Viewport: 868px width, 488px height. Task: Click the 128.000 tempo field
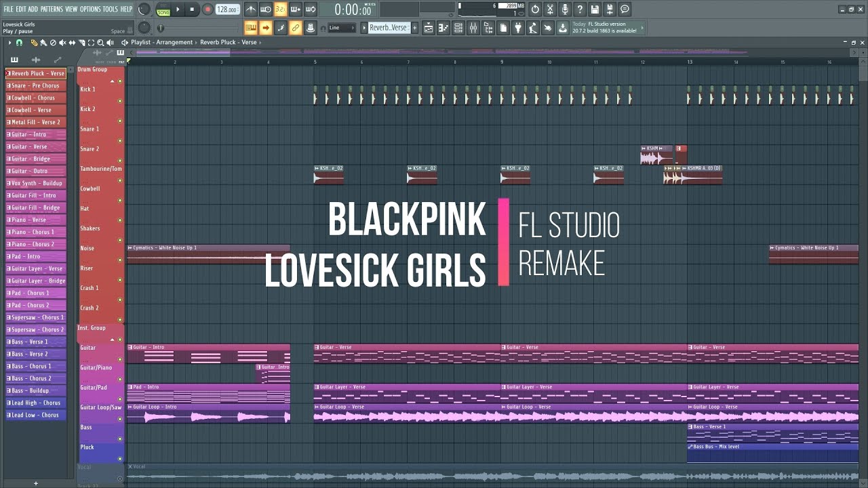[x=228, y=9]
